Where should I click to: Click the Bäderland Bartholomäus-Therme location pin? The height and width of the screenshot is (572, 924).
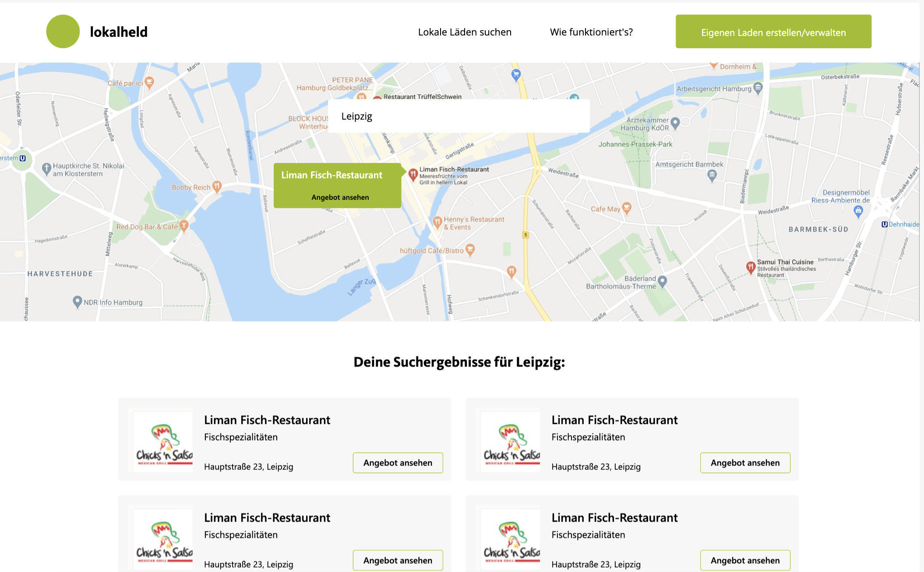662,281
